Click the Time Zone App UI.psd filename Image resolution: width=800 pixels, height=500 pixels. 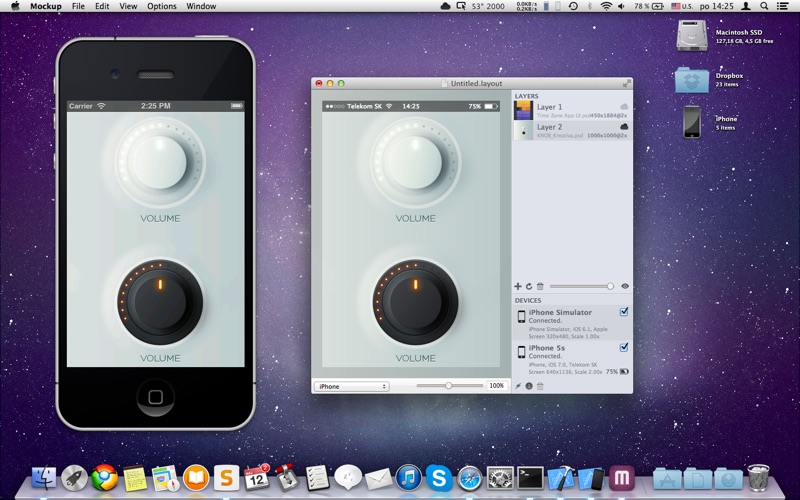[x=563, y=116]
